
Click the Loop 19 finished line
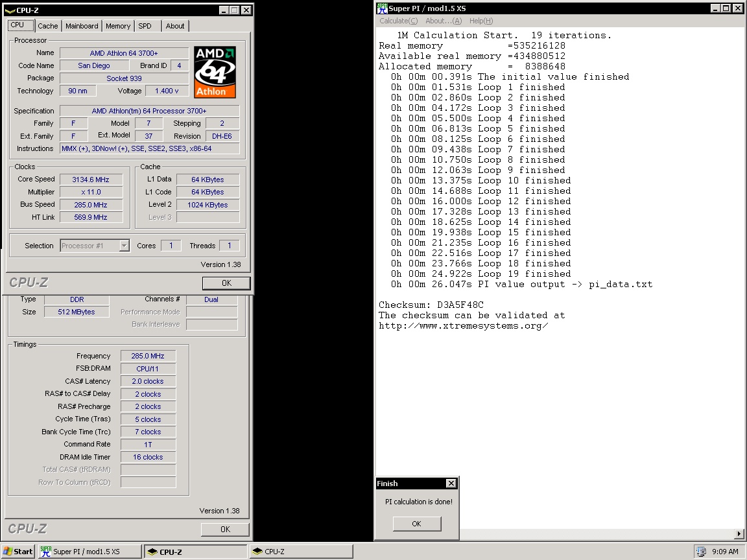(x=480, y=274)
